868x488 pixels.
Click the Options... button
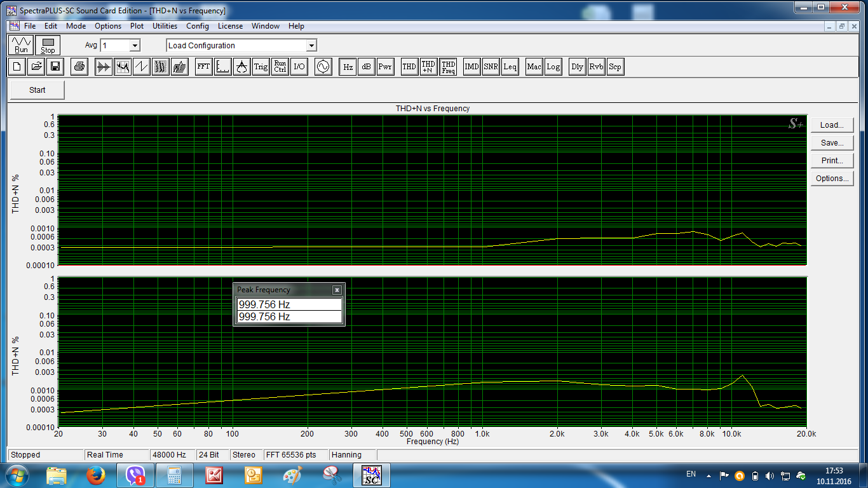pyautogui.click(x=832, y=179)
